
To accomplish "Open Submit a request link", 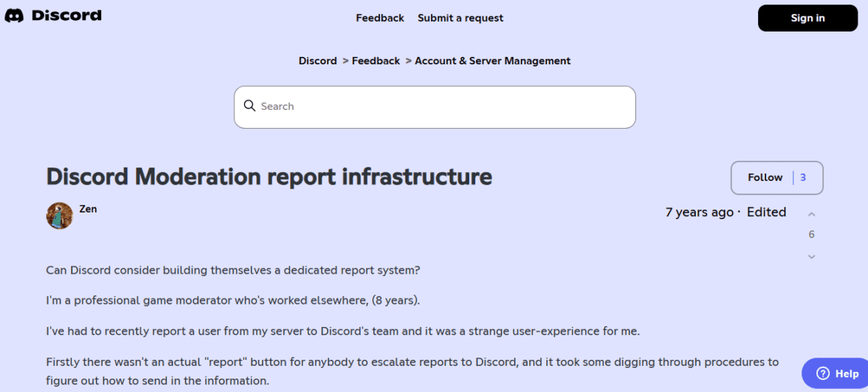I will coord(461,18).
